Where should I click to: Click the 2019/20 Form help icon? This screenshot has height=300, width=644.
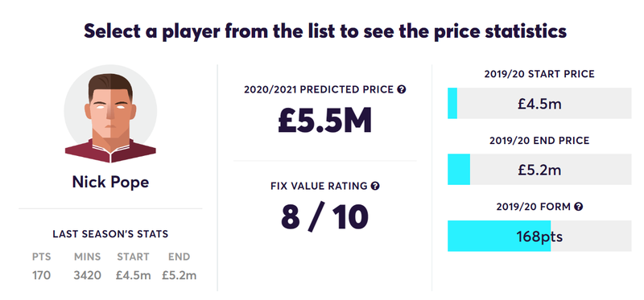pos(578,207)
